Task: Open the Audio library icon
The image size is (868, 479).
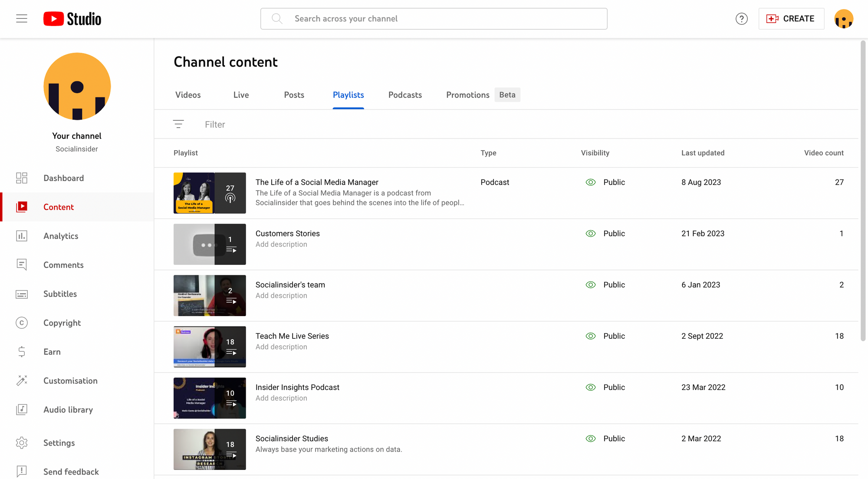Action: pos(22,410)
